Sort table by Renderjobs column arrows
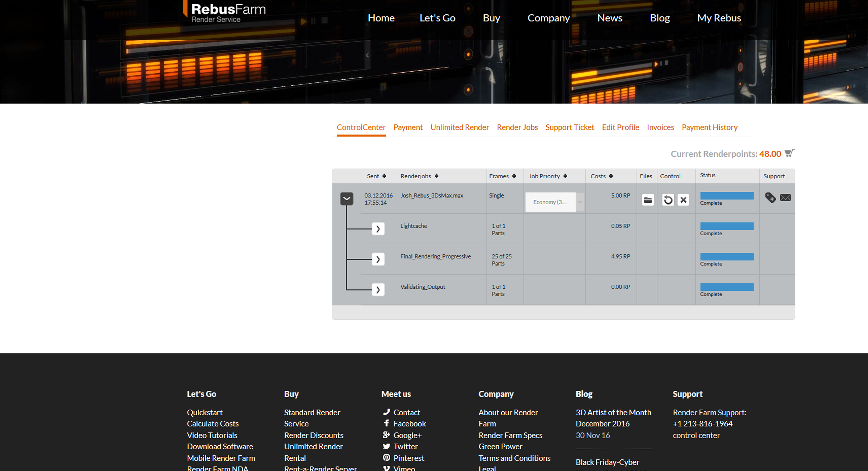868x471 pixels. (x=436, y=176)
